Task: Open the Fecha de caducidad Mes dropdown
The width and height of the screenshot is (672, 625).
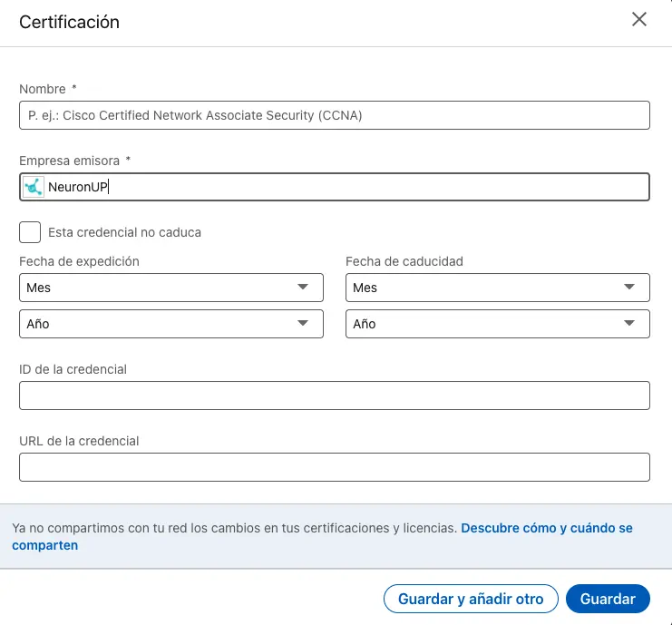Action: (497, 288)
